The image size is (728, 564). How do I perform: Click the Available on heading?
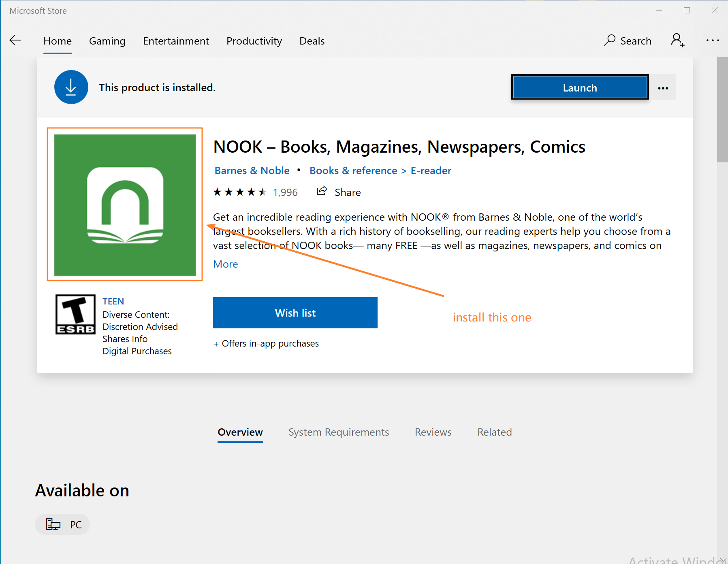coord(82,490)
